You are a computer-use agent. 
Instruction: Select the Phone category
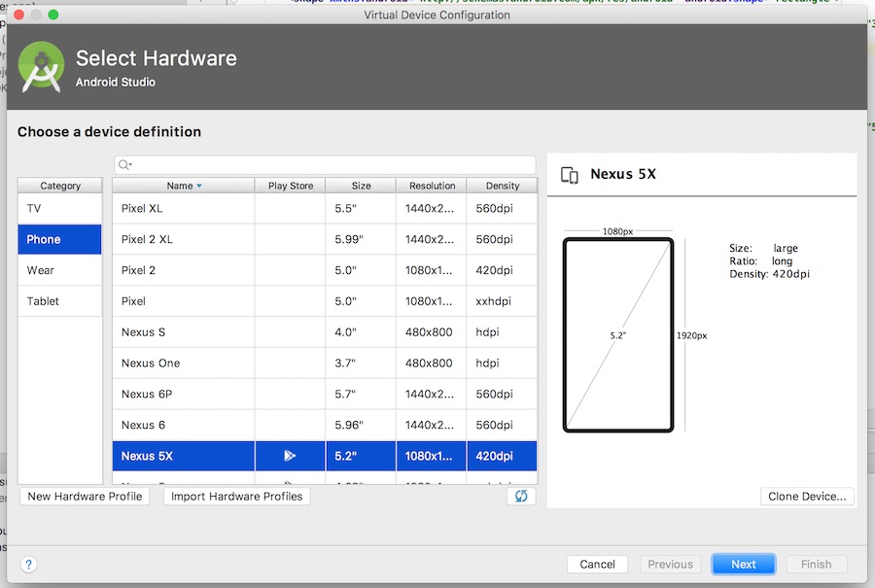(x=59, y=239)
